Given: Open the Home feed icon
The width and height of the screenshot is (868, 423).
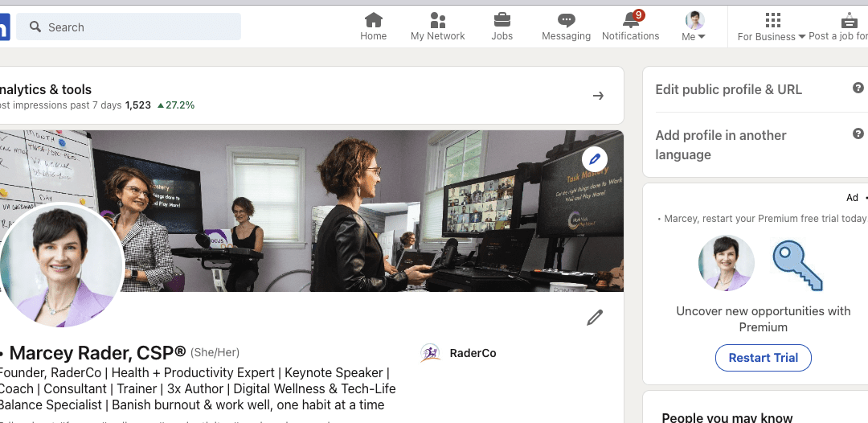Looking at the screenshot, I should [x=373, y=20].
